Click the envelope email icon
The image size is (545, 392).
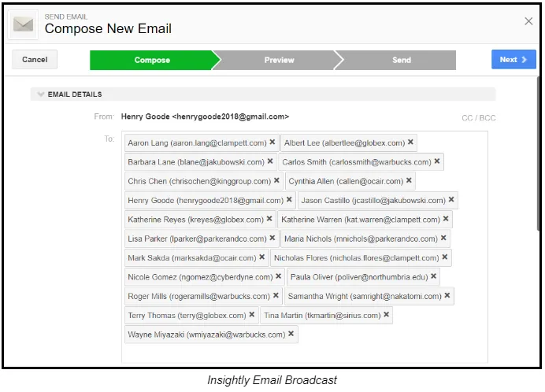pyautogui.click(x=23, y=25)
